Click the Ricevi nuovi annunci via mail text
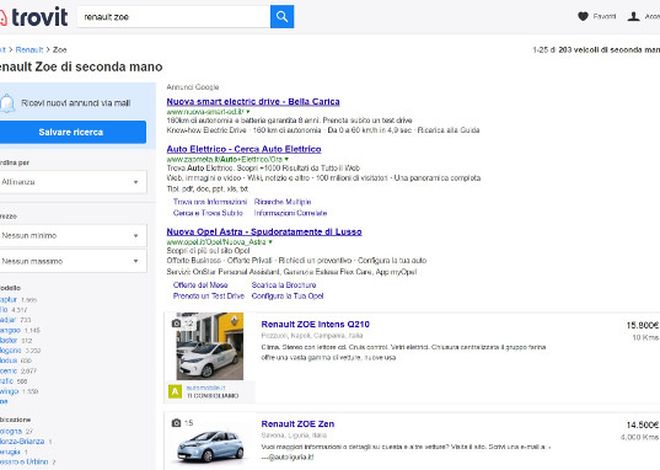Screen dimensions: 660x470 (x=76, y=103)
